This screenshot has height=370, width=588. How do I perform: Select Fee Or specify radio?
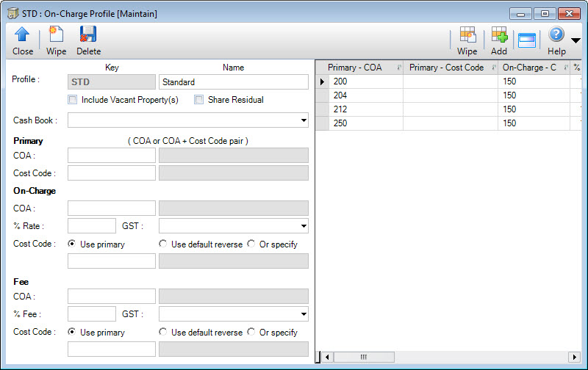[251, 332]
